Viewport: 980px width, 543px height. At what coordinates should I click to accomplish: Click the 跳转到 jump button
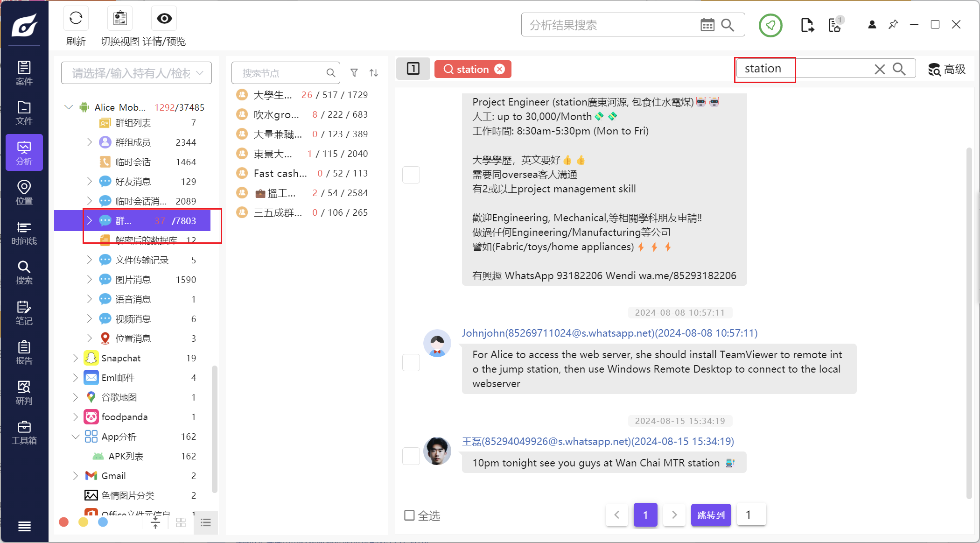tap(711, 515)
